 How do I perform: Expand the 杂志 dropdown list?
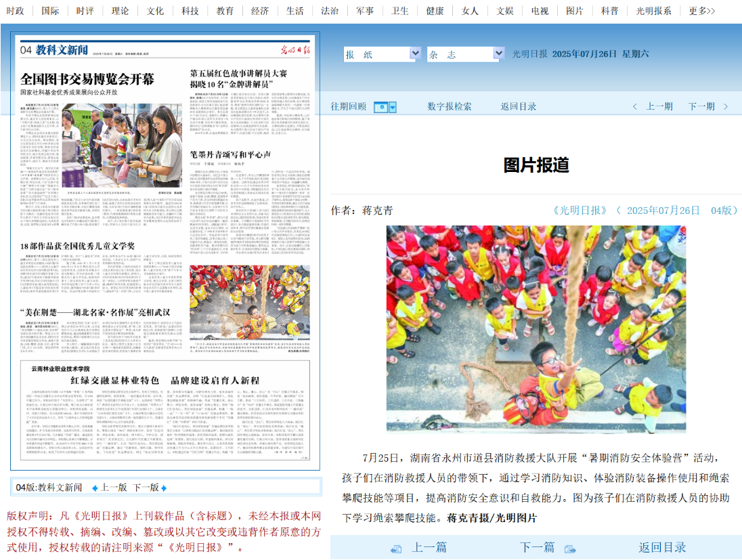(x=498, y=53)
